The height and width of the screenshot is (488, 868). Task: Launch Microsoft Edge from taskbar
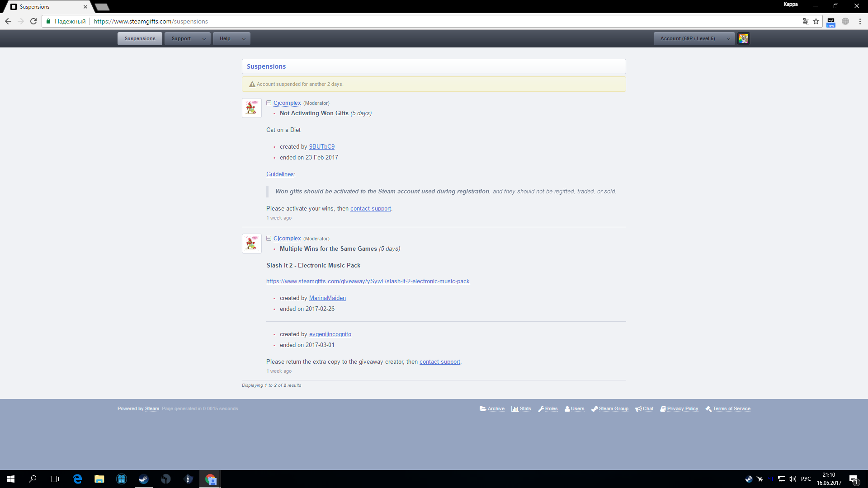[77, 479]
